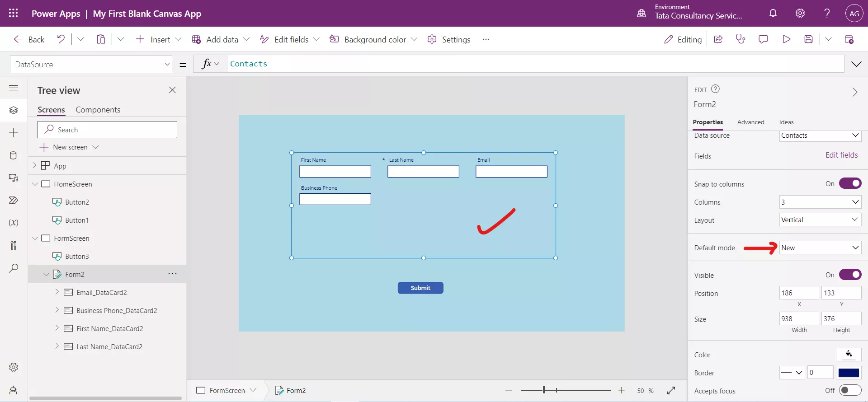Open the AG account avatar
The height and width of the screenshot is (402, 868).
854,14
